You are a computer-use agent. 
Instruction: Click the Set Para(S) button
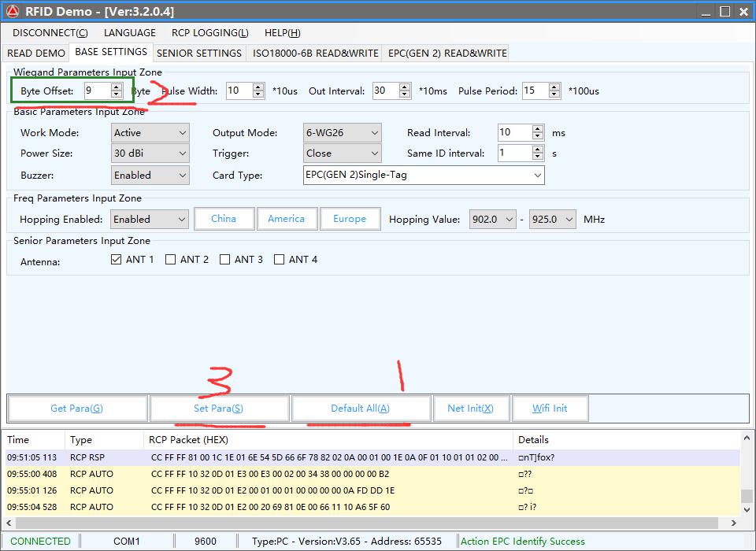pos(218,409)
